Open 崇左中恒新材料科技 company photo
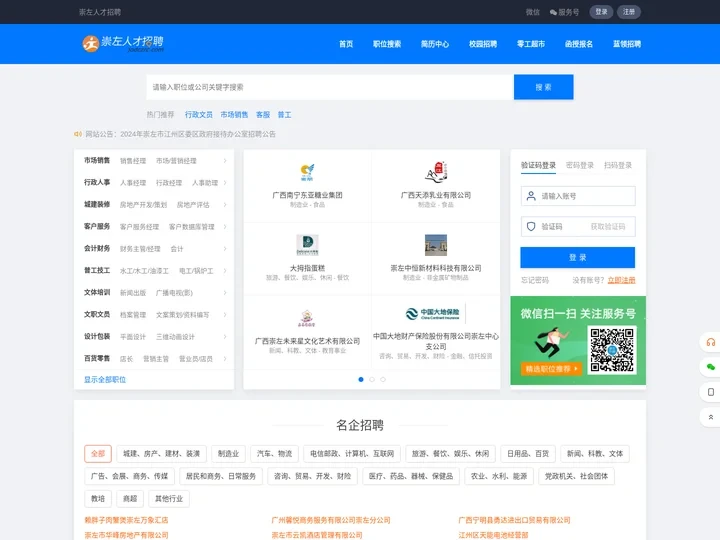 click(436, 245)
